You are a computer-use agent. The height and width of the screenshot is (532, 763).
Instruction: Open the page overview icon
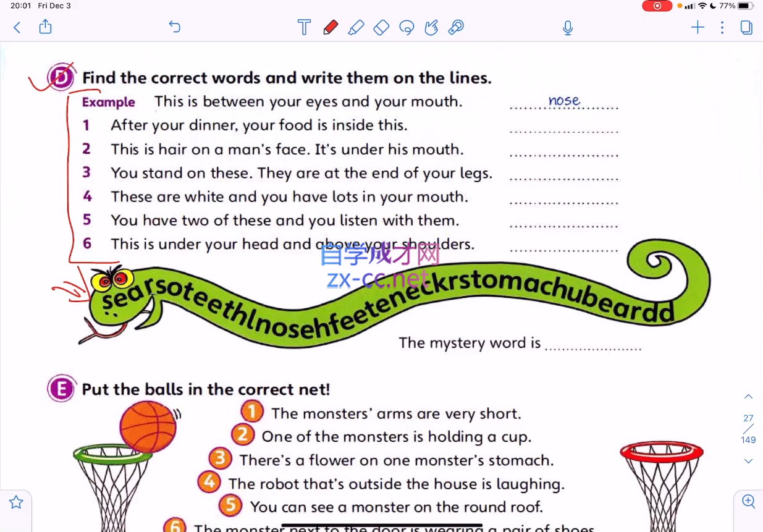pyautogui.click(x=746, y=27)
